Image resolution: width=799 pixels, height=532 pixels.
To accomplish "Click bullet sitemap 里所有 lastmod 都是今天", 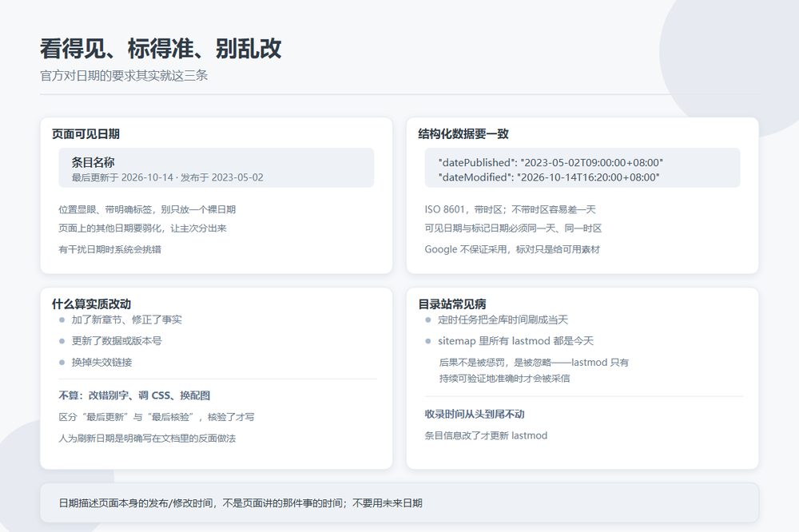I will 515,341.
